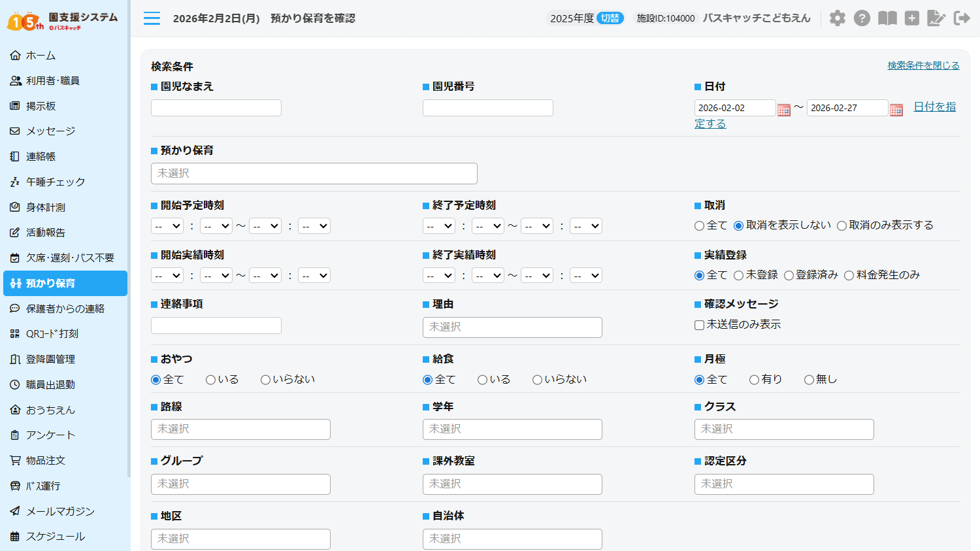Open first hour dropdown under 開始予定時刻
Image resolution: width=980 pixels, height=551 pixels.
point(167,226)
